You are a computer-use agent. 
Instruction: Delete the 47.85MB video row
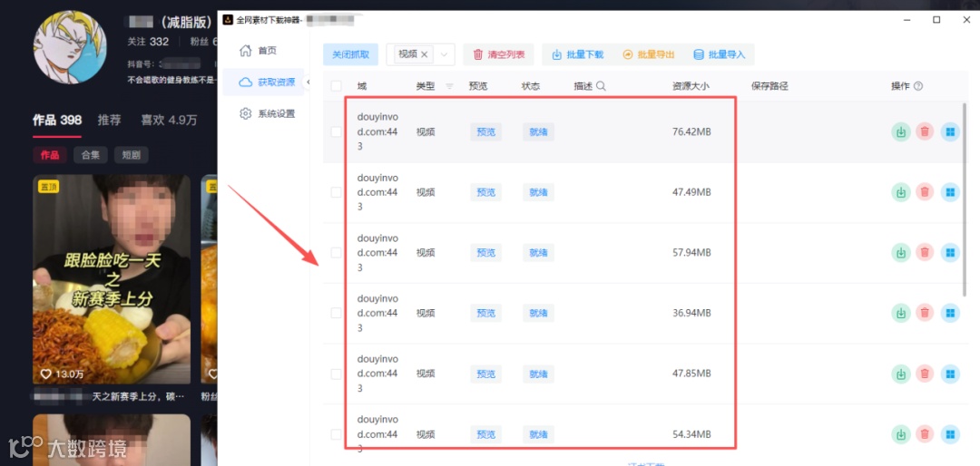pos(925,374)
